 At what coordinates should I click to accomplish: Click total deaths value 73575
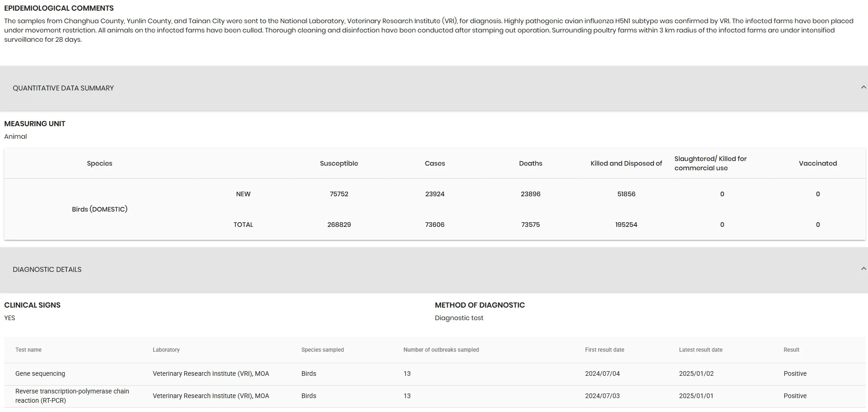(x=530, y=225)
